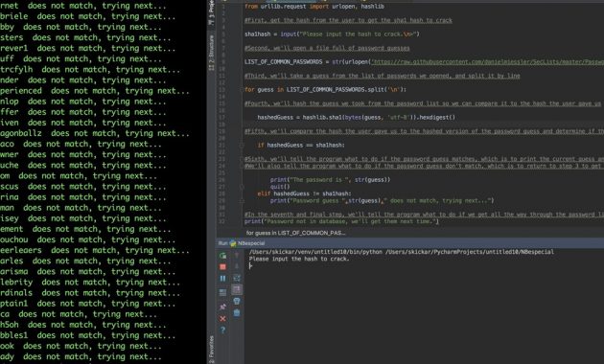This screenshot has height=364, width=604.
Task: Click the fold marker beside quit()
Action: click(x=242, y=187)
